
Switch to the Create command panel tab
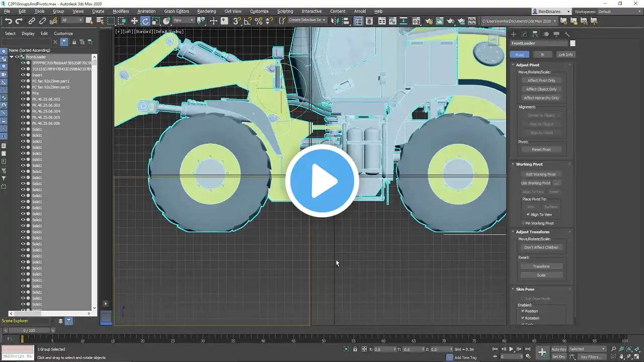(x=513, y=34)
